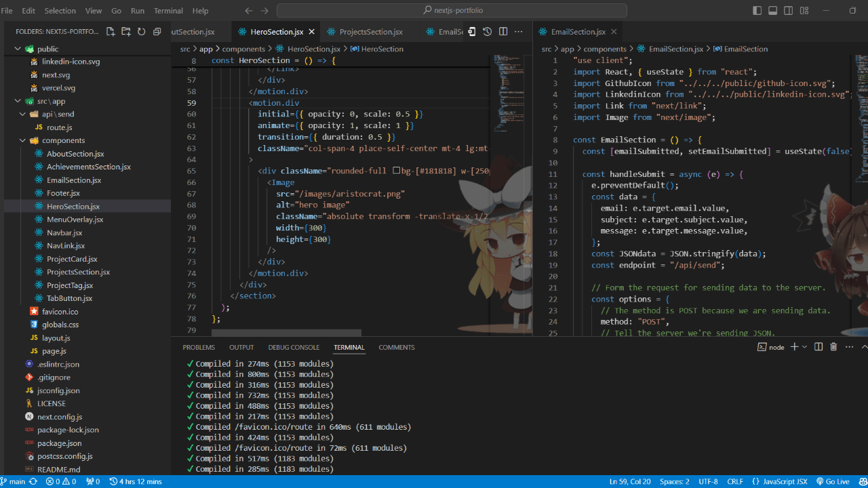
Task: Open the 4 hrs 12 mins time tracker
Action: (136, 482)
